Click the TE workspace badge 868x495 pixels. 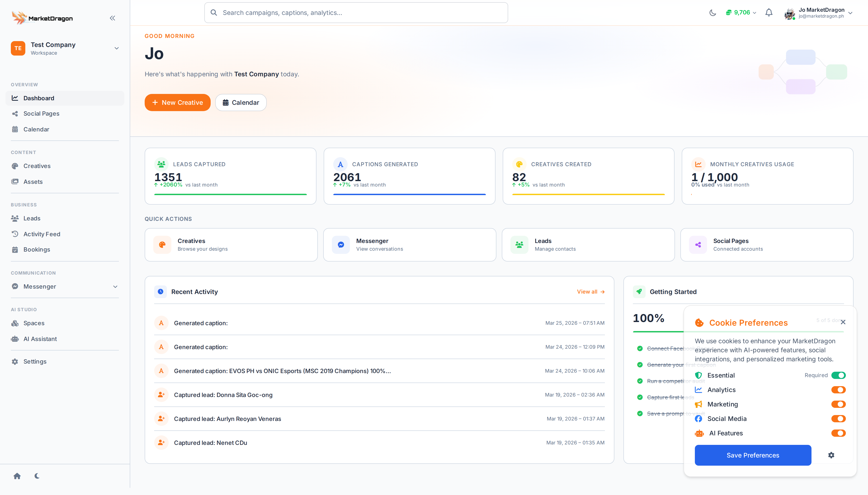pyautogui.click(x=18, y=48)
